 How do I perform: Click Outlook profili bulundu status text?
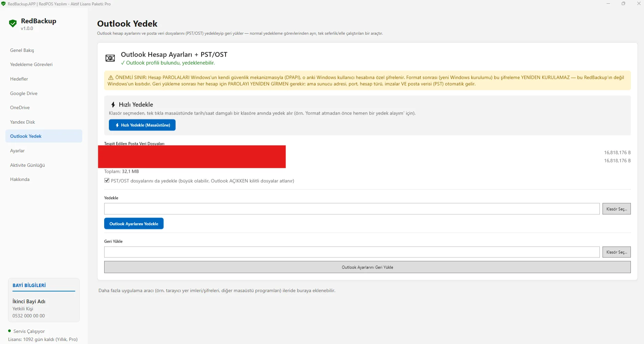pyautogui.click(x=168, y=63)
